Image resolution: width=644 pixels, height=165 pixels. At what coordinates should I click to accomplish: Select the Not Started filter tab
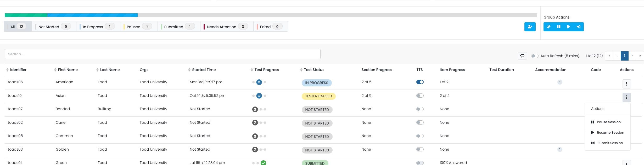pyautogui.click(x=54, y=27)
